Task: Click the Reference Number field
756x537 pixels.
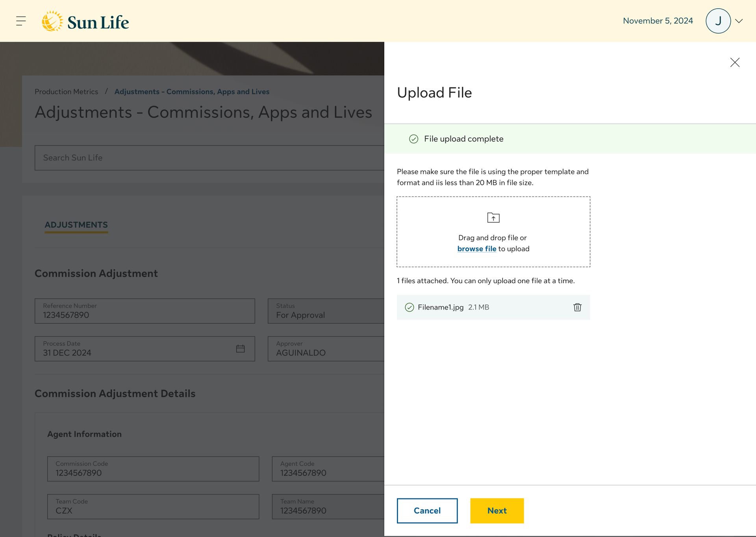Action: (x=145, y=311)
